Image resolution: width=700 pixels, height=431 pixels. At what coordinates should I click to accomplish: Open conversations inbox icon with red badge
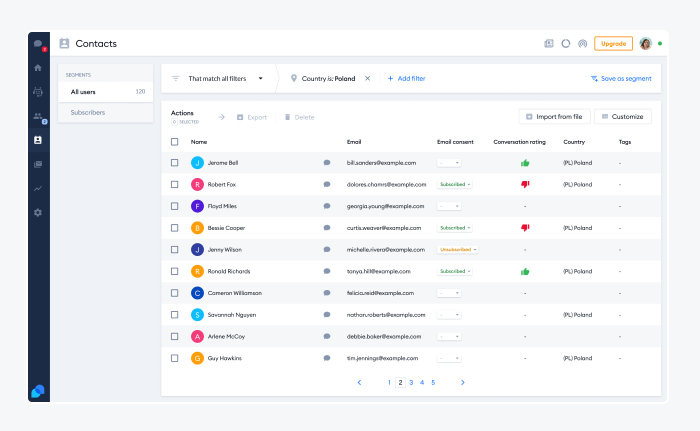coord(38,44)
